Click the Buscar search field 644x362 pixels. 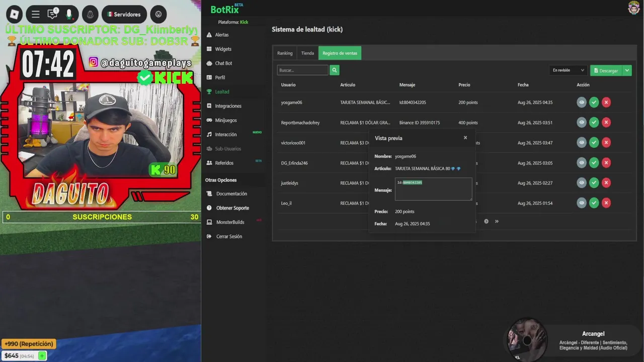click(302, 70)
